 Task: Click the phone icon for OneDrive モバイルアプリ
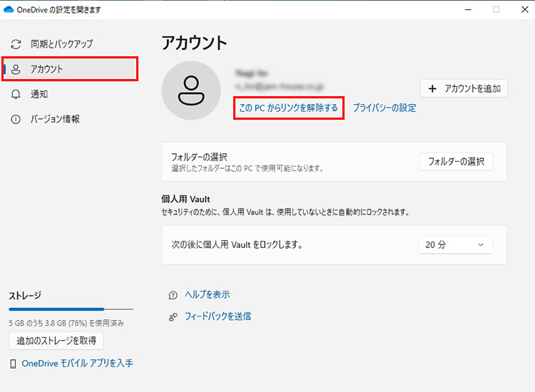(14, 363)
